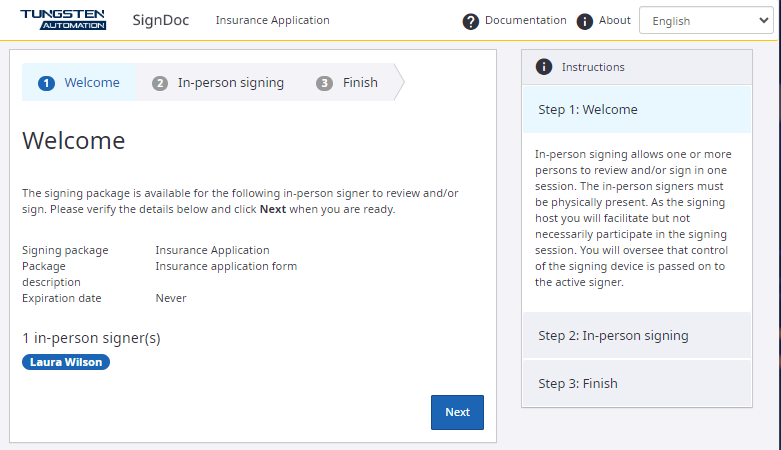Open the Documentation link
781x450 pixels.
(525, 20)
